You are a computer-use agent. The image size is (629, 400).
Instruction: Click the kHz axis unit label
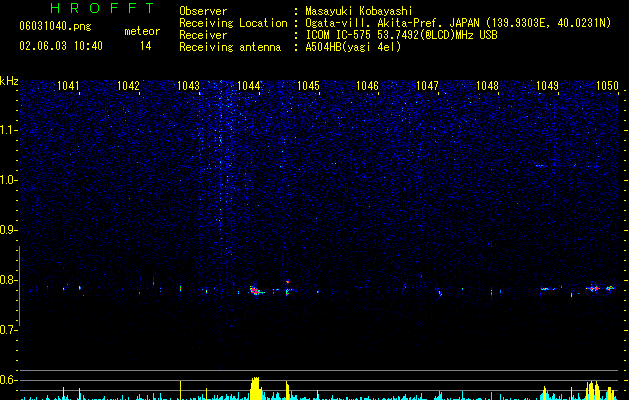9,81
